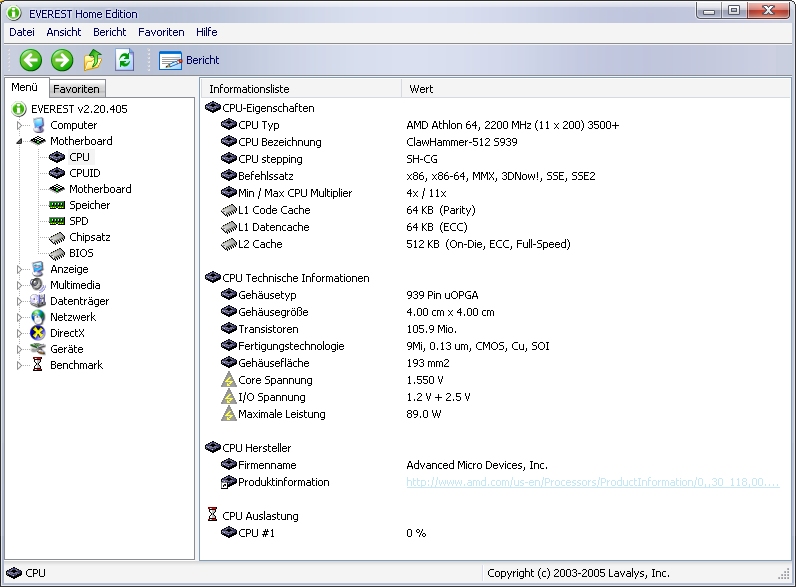Click the Anzeige monitor icon
Screen dimensions: 796x587
pos(38,269)
